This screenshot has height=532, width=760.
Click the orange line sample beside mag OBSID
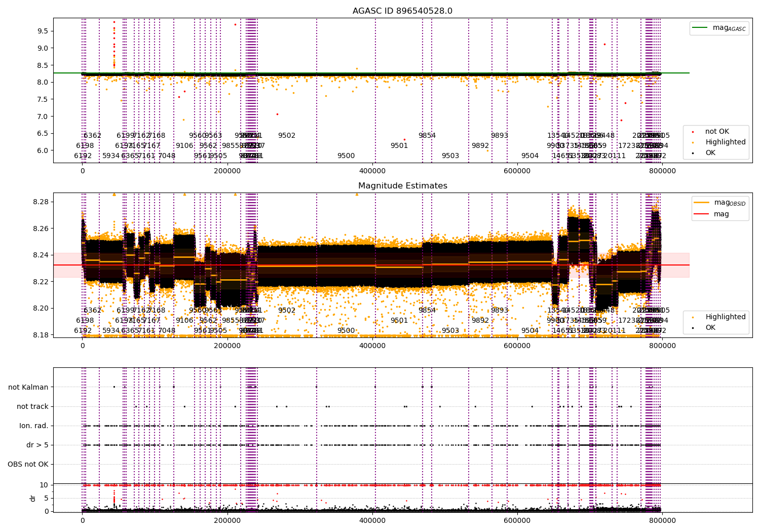tap(702, 202)
